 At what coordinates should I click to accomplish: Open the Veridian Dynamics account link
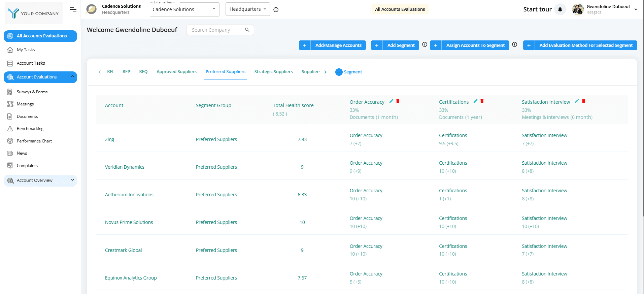[125, 167]
